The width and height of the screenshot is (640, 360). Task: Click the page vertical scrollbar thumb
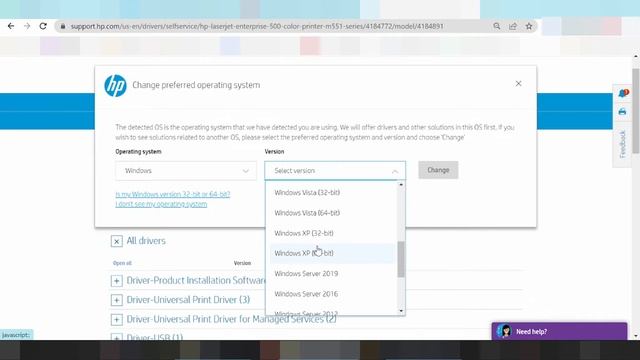[x=636, y=111]
